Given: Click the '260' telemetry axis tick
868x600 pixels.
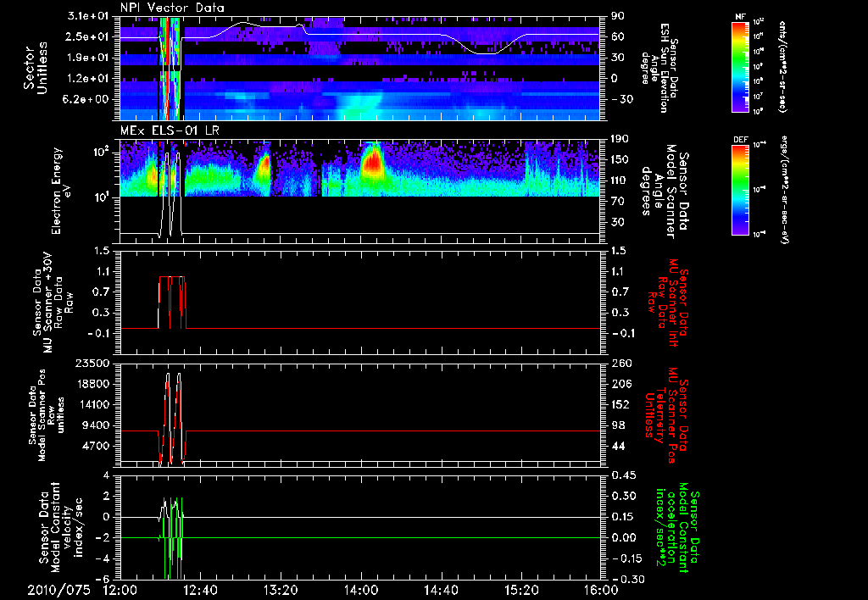Looking at the screenshot, I should [620, 364].
